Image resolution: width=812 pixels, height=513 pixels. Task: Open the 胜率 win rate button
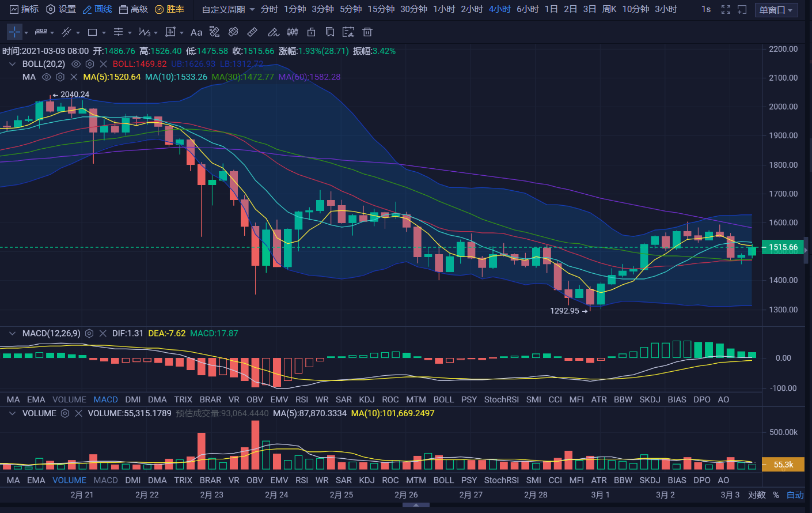(170, 9)
